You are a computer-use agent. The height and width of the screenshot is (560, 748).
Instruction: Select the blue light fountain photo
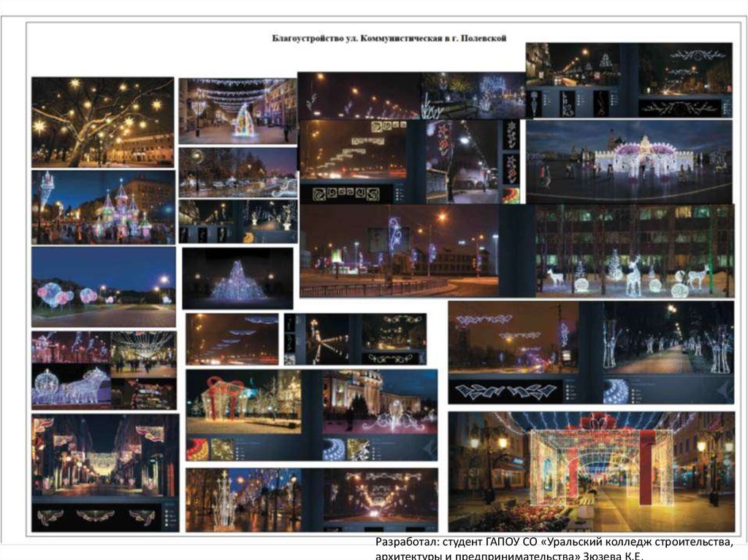click(x=237, y=278)
